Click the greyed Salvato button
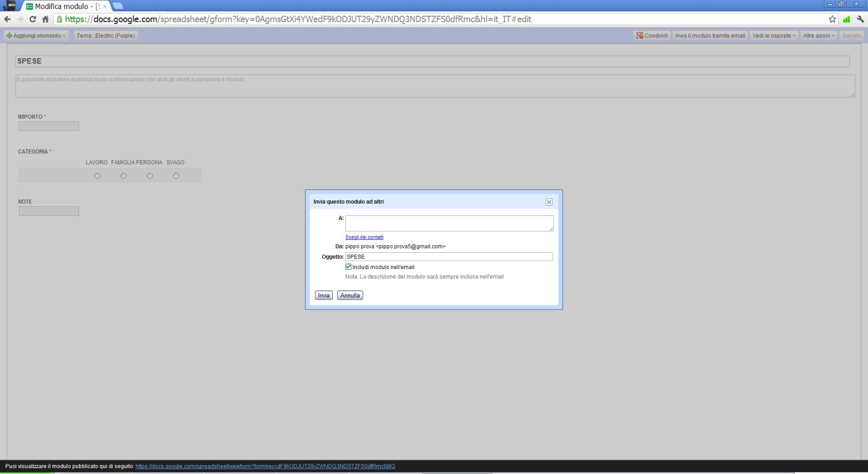The height and width of the screenshot is (474, 868). pos(852,34)
